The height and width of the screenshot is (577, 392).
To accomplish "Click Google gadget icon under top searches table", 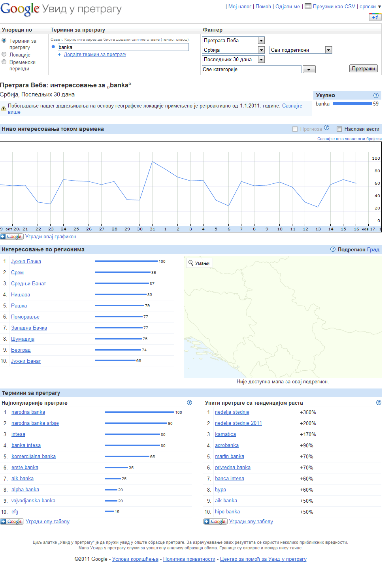I will click(12, 521).
